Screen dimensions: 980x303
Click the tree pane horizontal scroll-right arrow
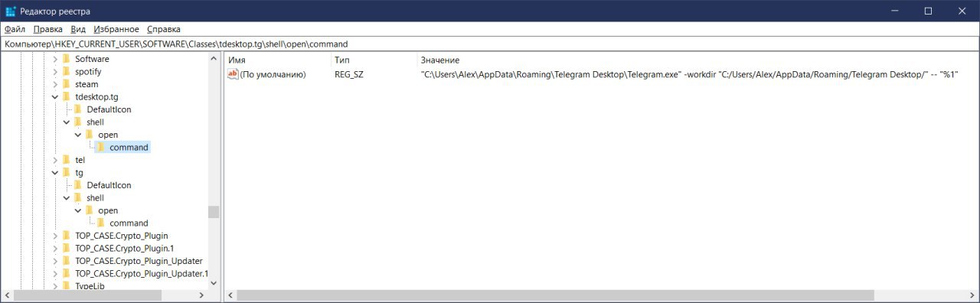(201, 295)
